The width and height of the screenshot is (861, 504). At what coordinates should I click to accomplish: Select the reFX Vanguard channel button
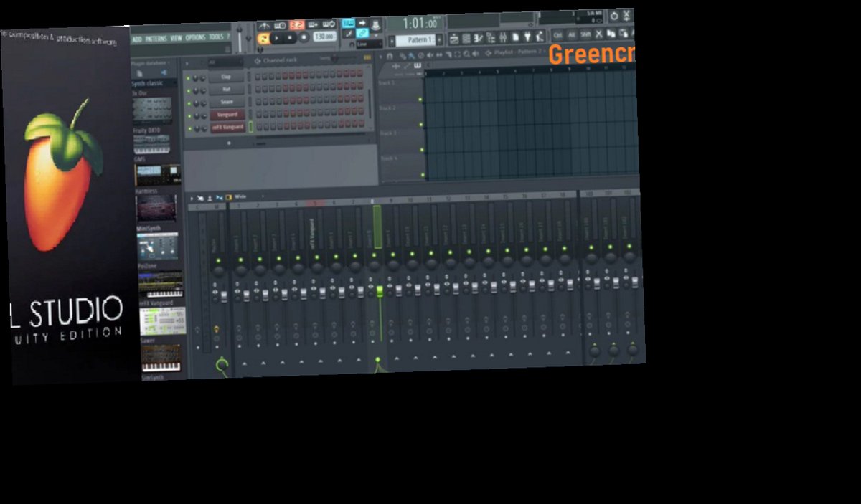point(228,127)
